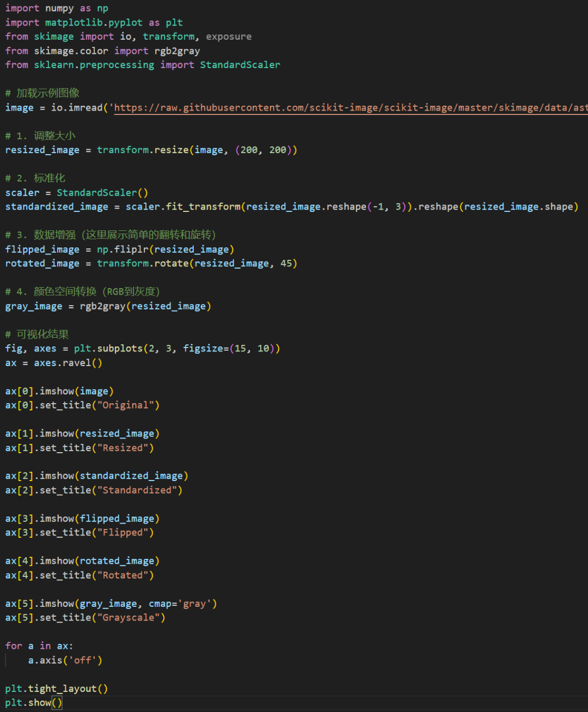This screenshot has height=712, width=588.
Task: Click 'ax[0].imshow(image)' line
Action: pyautogui.click(x=59, y=391)
